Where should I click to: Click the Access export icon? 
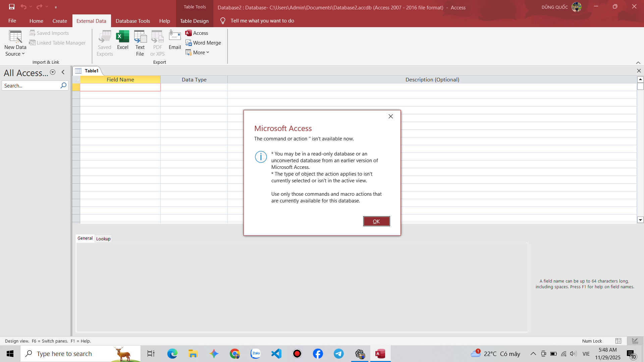(x=189, y=33)
